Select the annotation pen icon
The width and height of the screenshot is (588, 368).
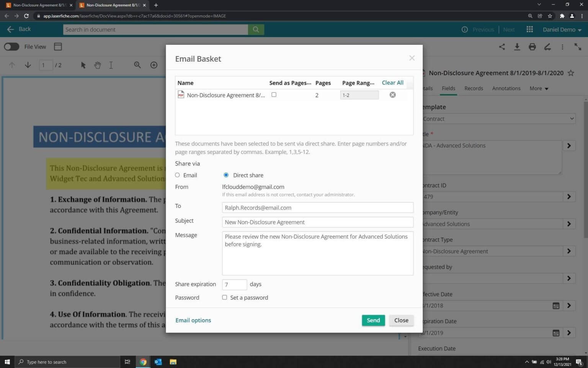click(547, 47)
